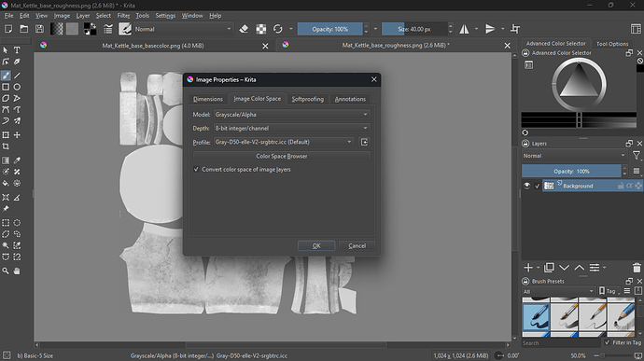Switch to the Dimensions tab
The height and width of the screenshot is (361, 644).
coord(208,99)
